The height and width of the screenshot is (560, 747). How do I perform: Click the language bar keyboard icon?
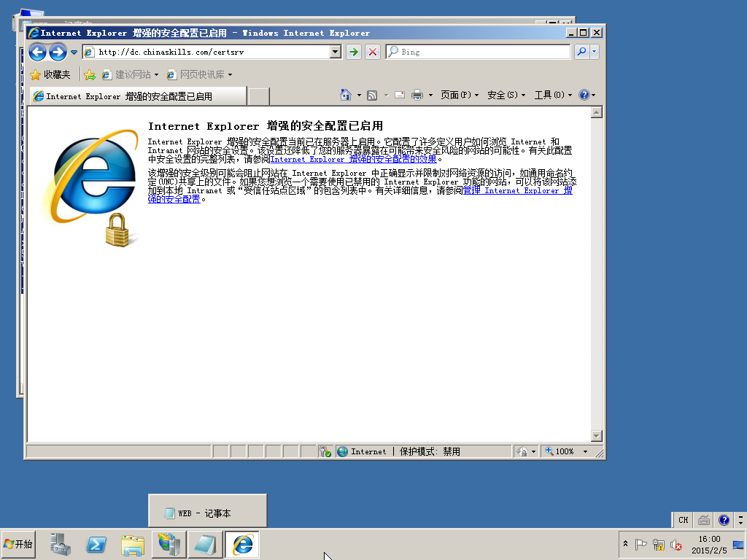(704, 520)
